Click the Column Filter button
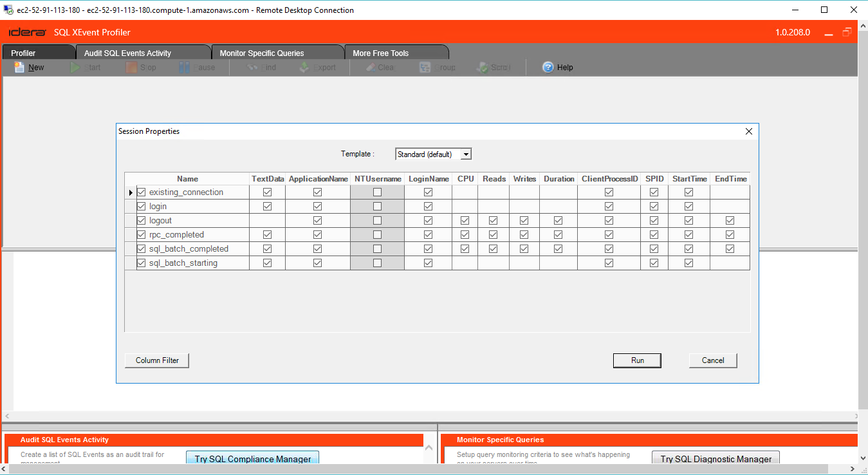Screen dimensions: 868x475 [x=156, y=360]
